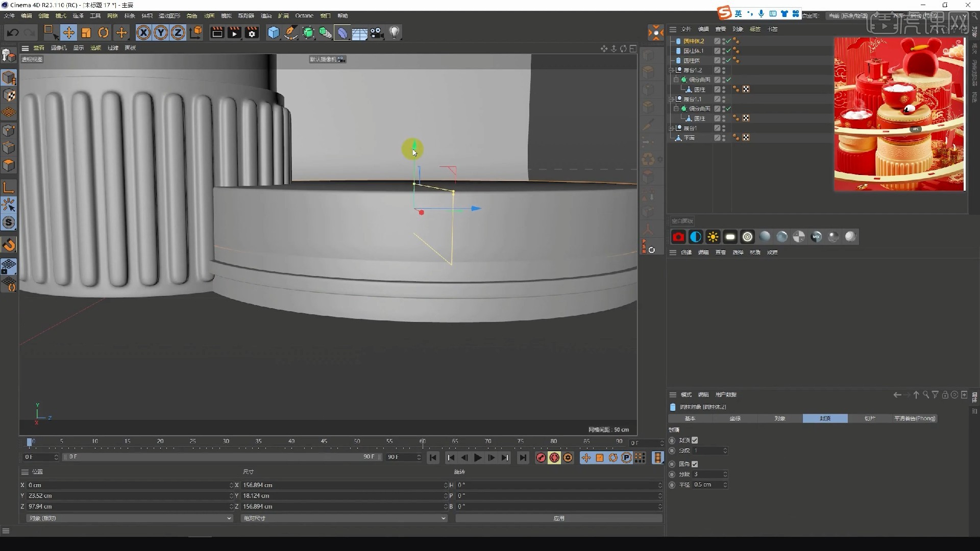Collapse 细分曲面 under 展台1.1

676,109
